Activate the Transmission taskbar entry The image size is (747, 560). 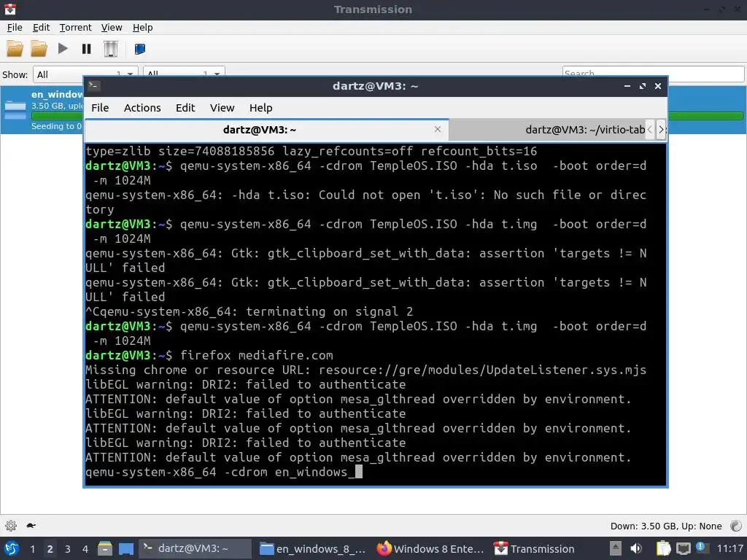[535, 548]
